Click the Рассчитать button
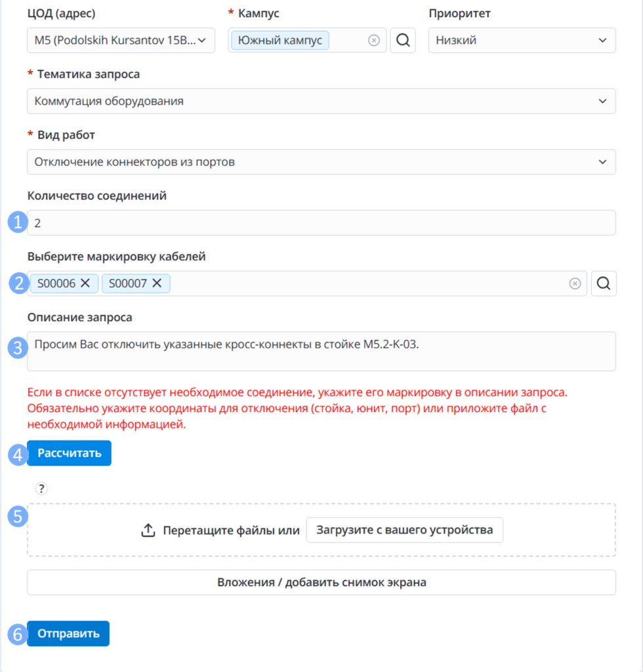This screenshot has height=672, width=643. [69, 453]
